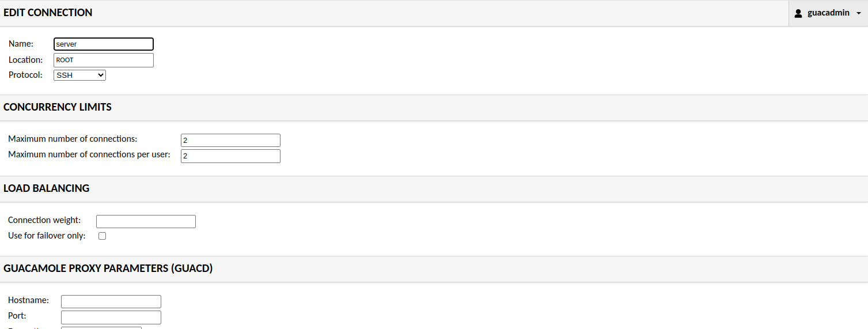Screen dimensions: 868x329
Task: Click the 'Maximum number of connections:' label
Action: [73, 139]
